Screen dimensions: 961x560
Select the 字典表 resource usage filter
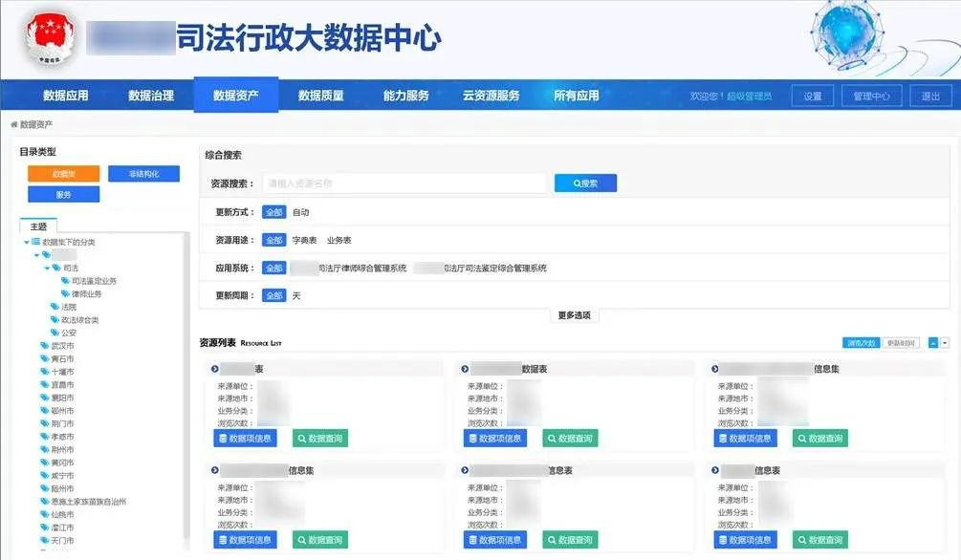coord(304,240)
